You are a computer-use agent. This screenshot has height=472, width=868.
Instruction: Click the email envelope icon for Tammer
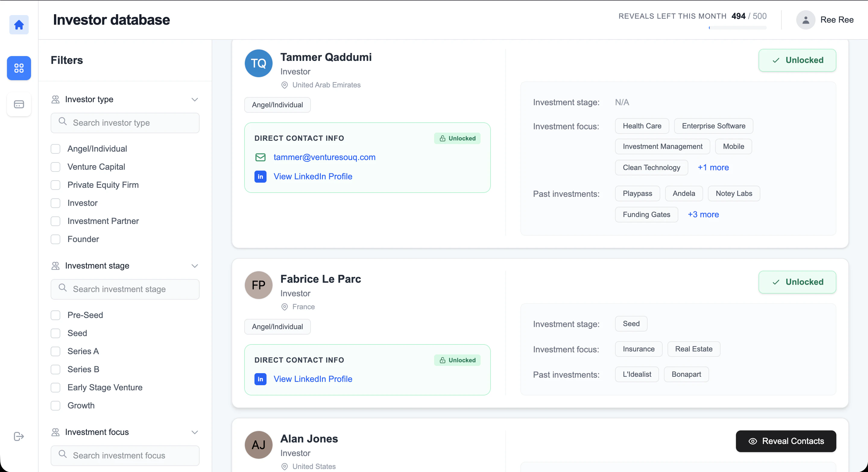[260, 157]
